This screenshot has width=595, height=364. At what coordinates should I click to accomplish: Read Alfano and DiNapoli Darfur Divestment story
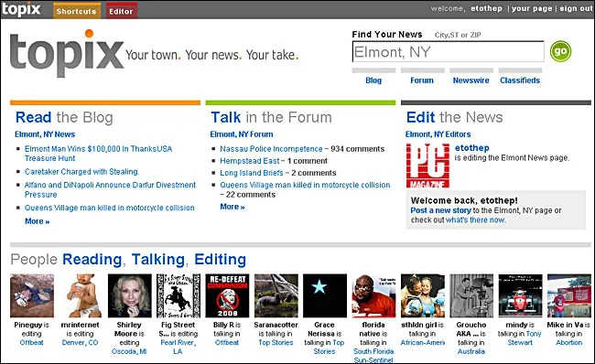tap(110, 189)
